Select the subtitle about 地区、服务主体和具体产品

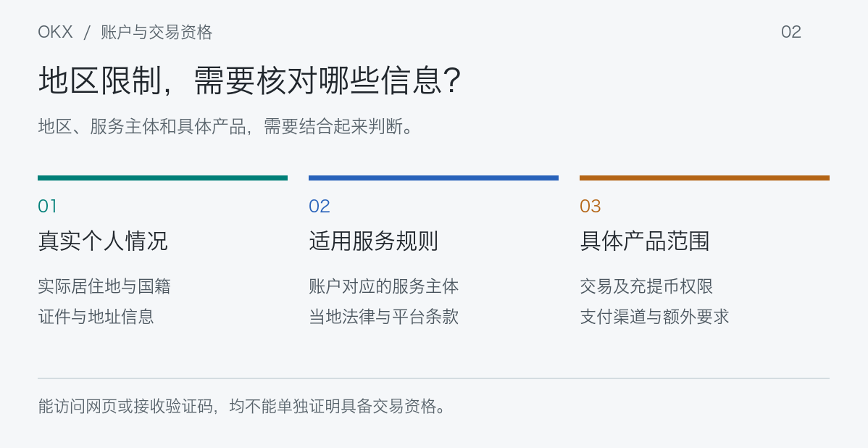coord(225,127)
